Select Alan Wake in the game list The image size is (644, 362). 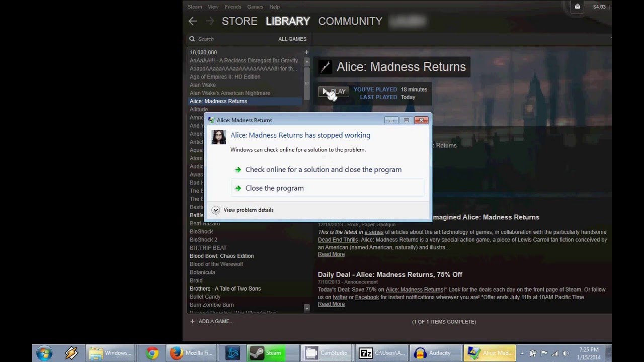203,85
